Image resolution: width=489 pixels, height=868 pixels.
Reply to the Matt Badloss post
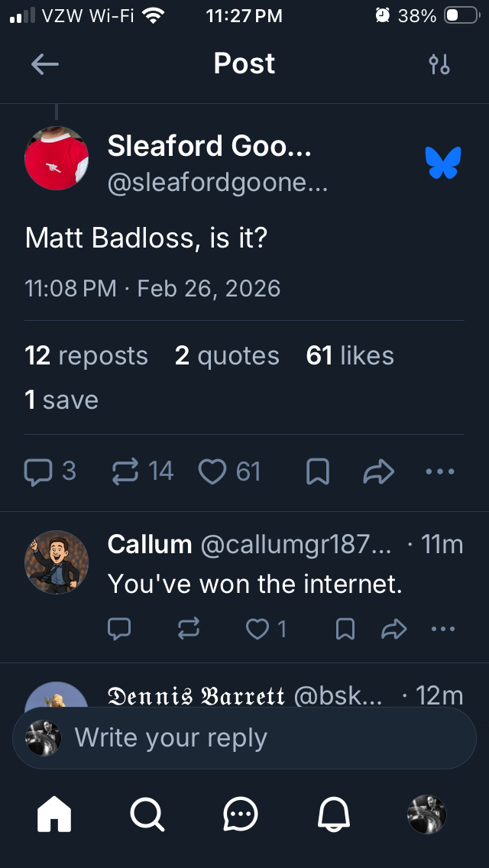tap(37, 472)
